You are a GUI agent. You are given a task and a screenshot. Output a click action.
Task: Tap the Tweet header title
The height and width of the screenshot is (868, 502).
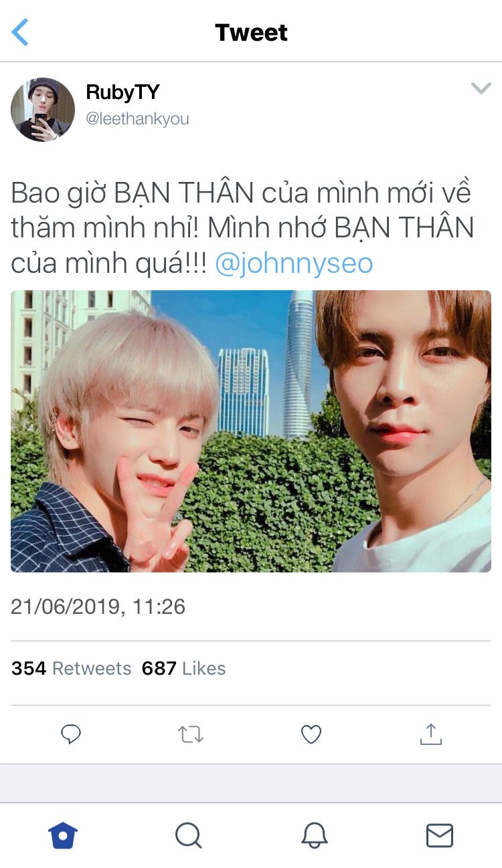point(251,32)
